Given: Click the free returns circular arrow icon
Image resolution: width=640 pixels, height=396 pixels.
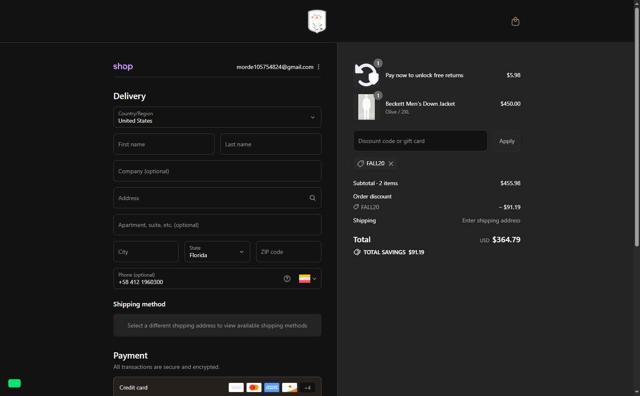Looking at the screenshot, I should pyautogui.click(x=366, y=75).
